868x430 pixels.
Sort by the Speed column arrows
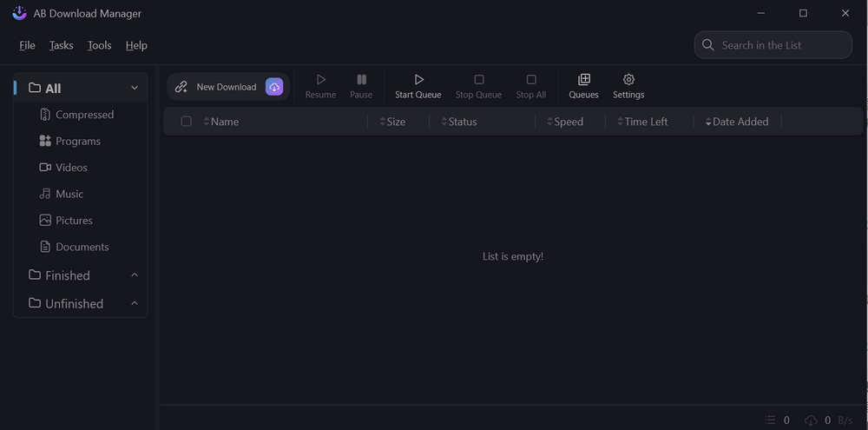549,122
